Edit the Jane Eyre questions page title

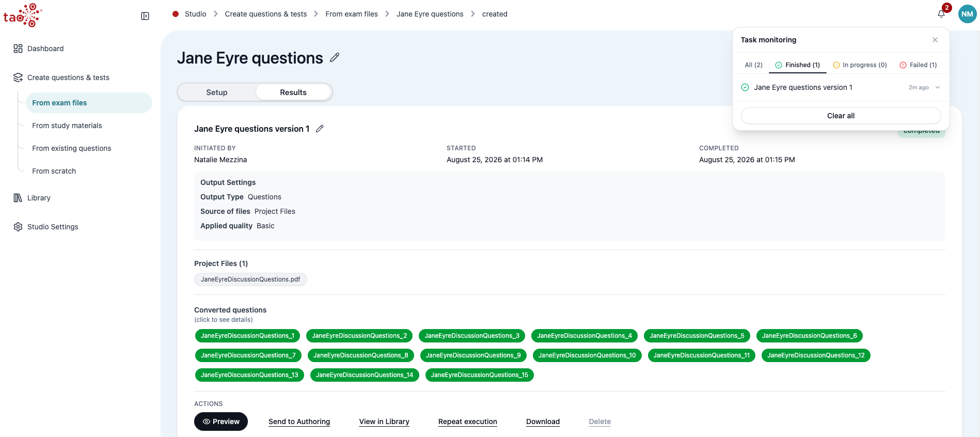335,57
